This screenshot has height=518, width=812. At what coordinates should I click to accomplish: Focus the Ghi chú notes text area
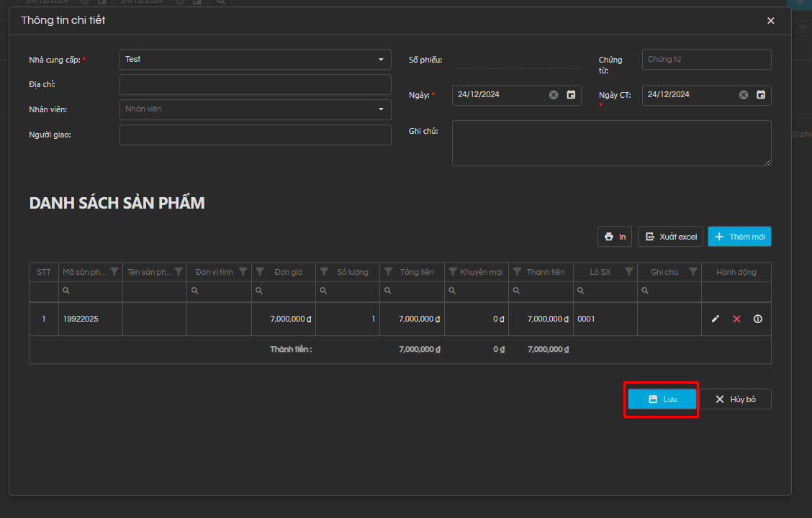point(611,143)
